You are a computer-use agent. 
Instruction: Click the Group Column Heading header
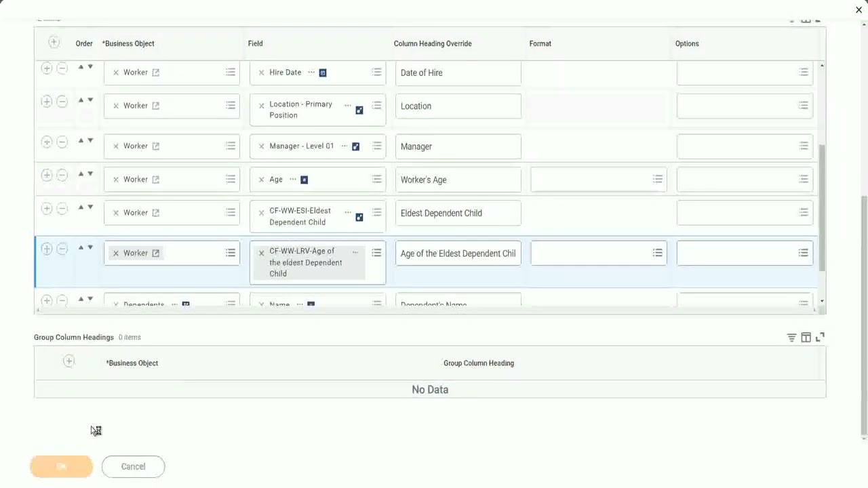[x=479, y=363]
